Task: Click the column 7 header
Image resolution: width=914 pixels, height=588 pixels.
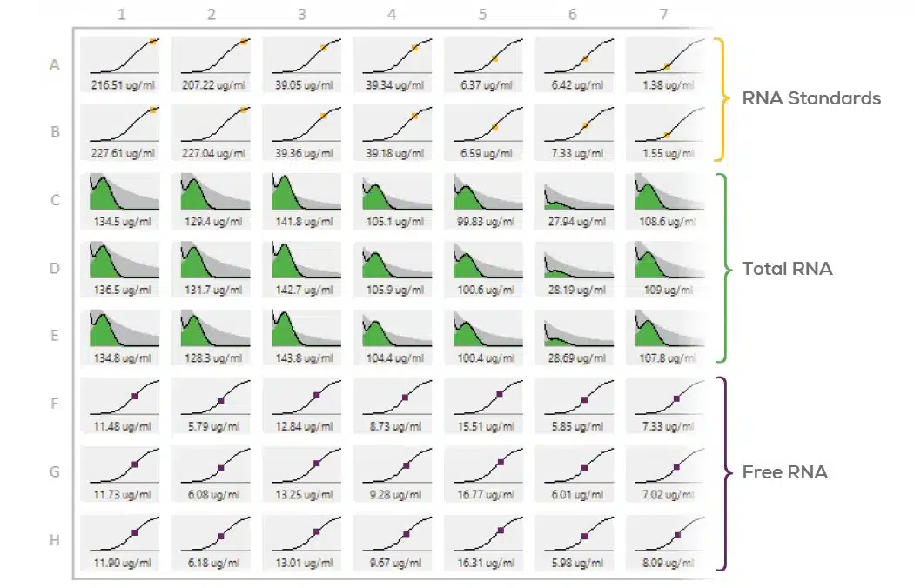Action: (x=662, y=15)
